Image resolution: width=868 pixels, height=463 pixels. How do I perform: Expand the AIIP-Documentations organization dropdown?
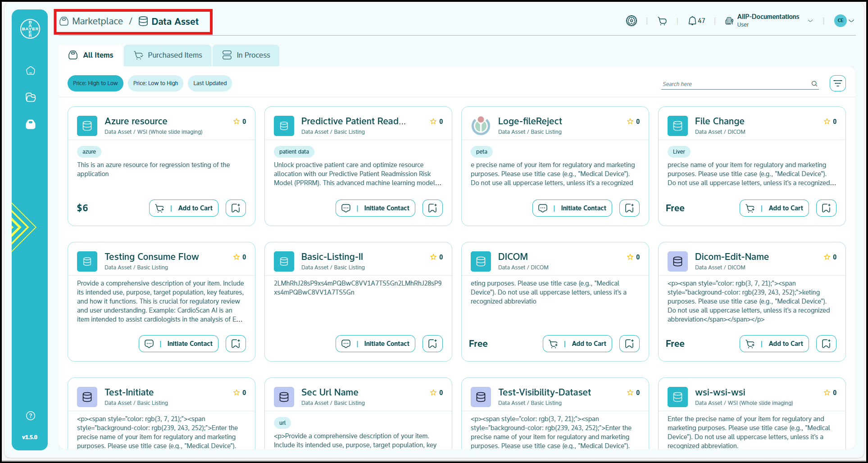click(811, 21)
